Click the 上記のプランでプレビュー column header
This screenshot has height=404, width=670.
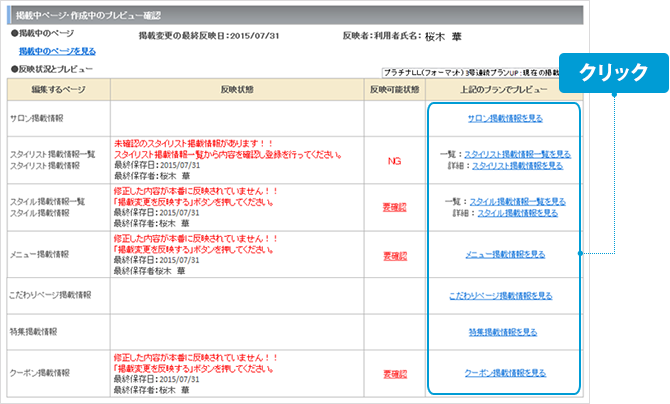click(x=504, y=90)
